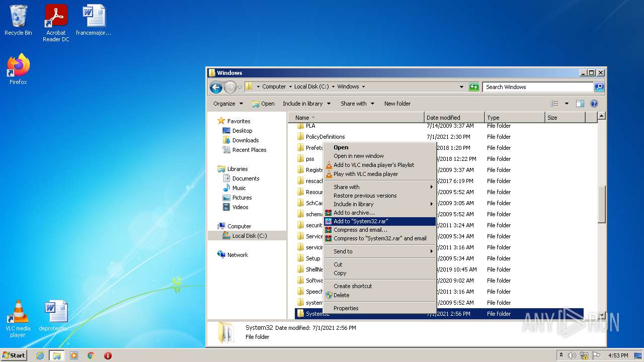Select Recent Places in navigation pane

[x=249, y=150]
